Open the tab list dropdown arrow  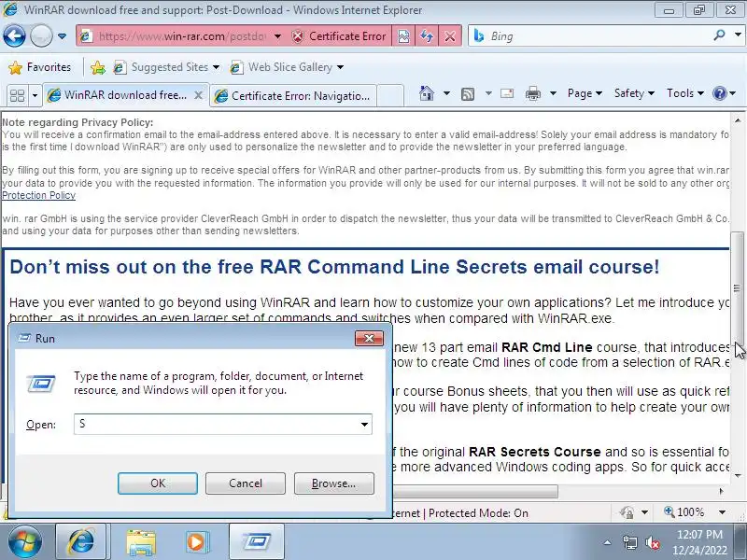coord(35,95)
